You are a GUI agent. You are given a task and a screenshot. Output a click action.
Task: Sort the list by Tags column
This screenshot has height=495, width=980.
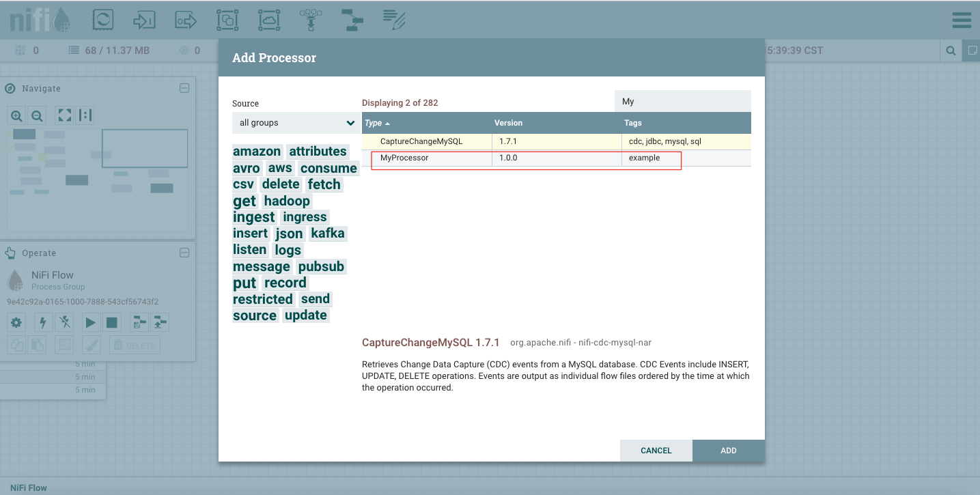pyautogui.click(x=686, y=123)
